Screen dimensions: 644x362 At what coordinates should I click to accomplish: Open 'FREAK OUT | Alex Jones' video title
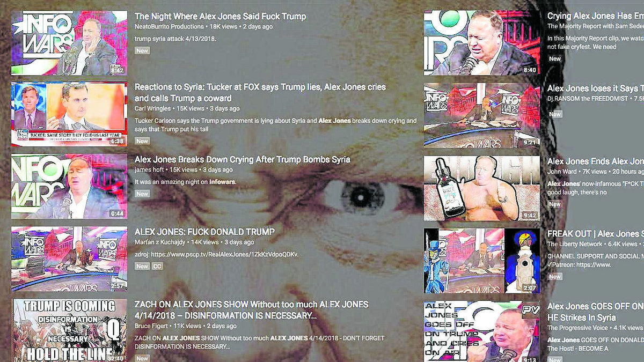[595, 234]
